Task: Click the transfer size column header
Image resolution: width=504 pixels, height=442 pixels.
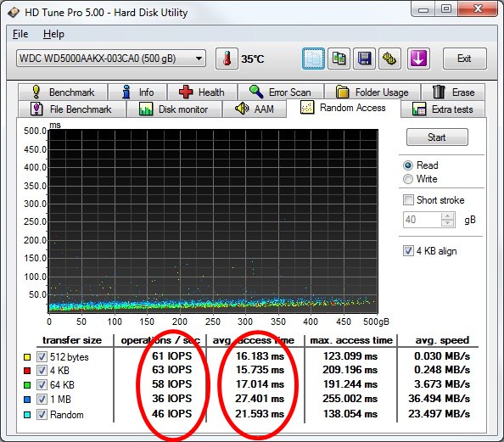Action: 72,340
